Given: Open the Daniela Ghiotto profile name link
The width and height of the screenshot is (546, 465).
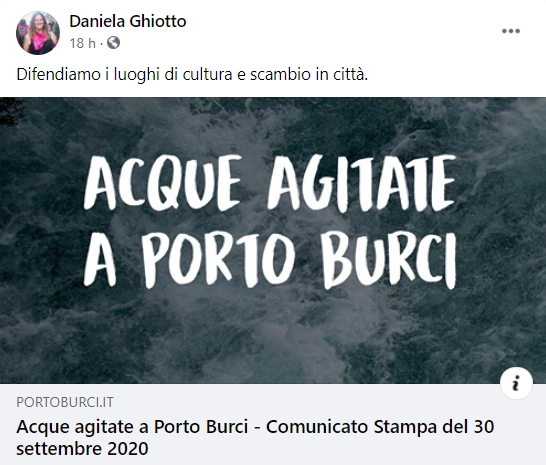Looking at the screenshot, I should coord(128,22).
